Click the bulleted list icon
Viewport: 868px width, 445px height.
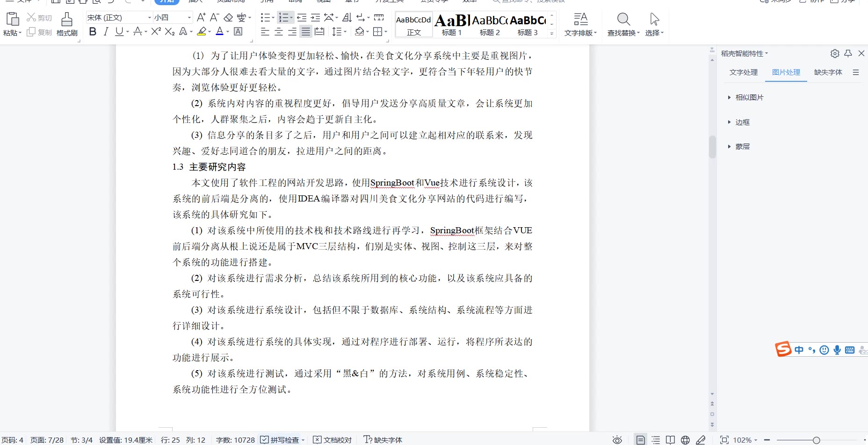pyautogui.click(x=265, y=17)
